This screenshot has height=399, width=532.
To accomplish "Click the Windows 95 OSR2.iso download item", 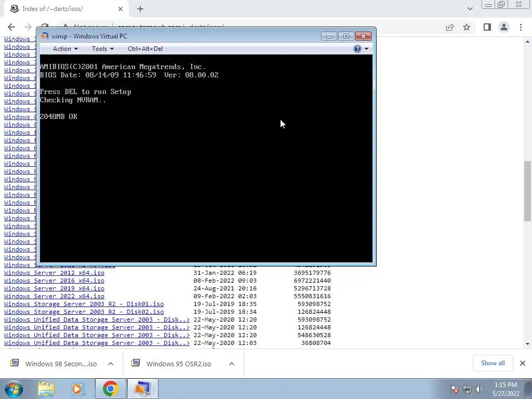I will tap(172, 364).
